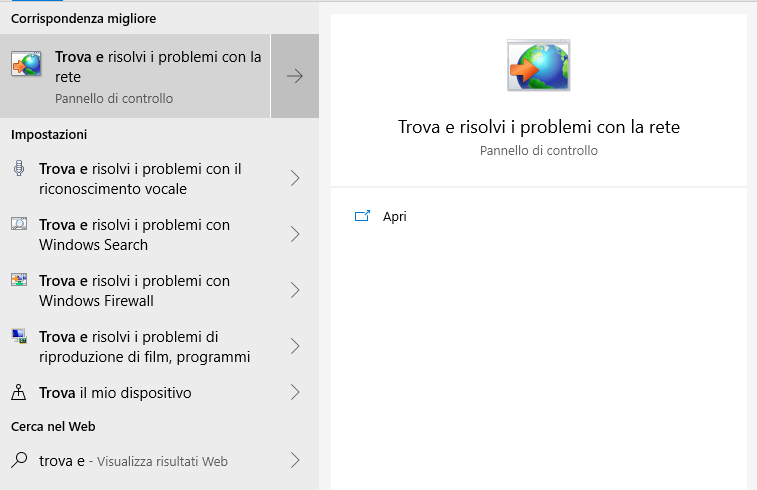
Task: Click the Cerca nel Web section header
Action: (x=53, y=426)
